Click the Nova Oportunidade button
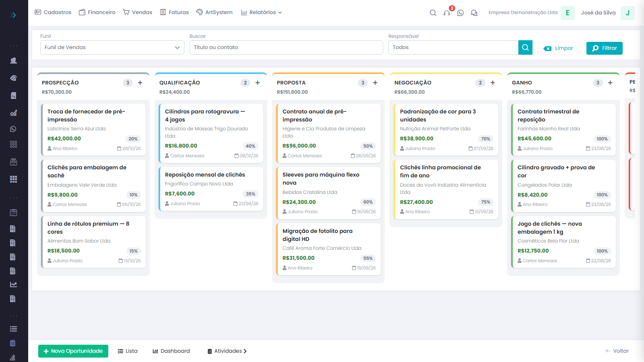The width and height of the screenshot is (644, 362). (73, 351)
